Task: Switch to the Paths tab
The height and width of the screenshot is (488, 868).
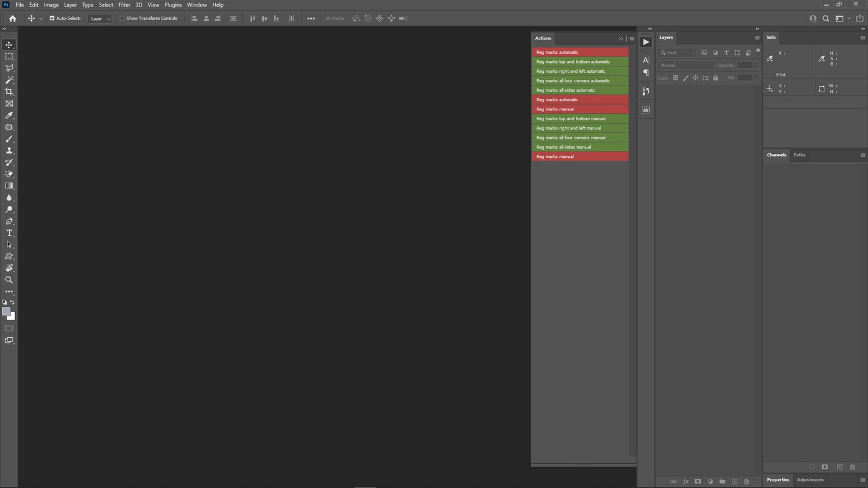Action: [x=799, y=154]
